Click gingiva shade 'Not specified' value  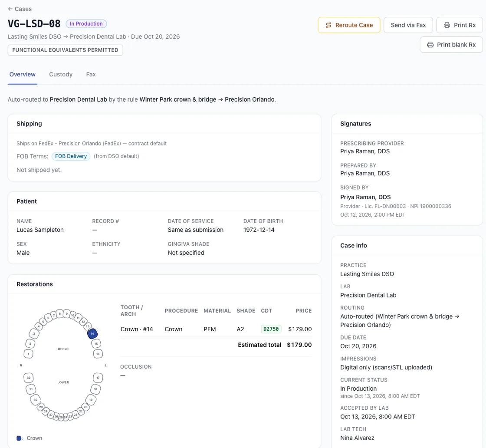tap(186, 253)
